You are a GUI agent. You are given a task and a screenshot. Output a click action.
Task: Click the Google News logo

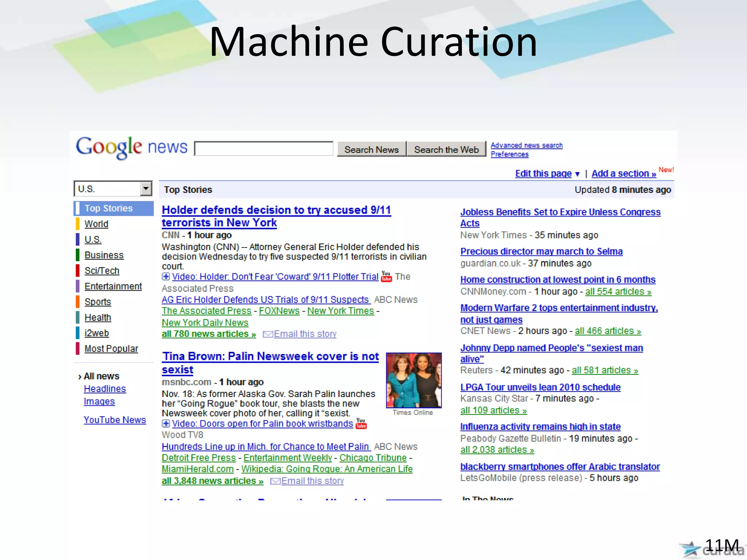tap(131, 147)
